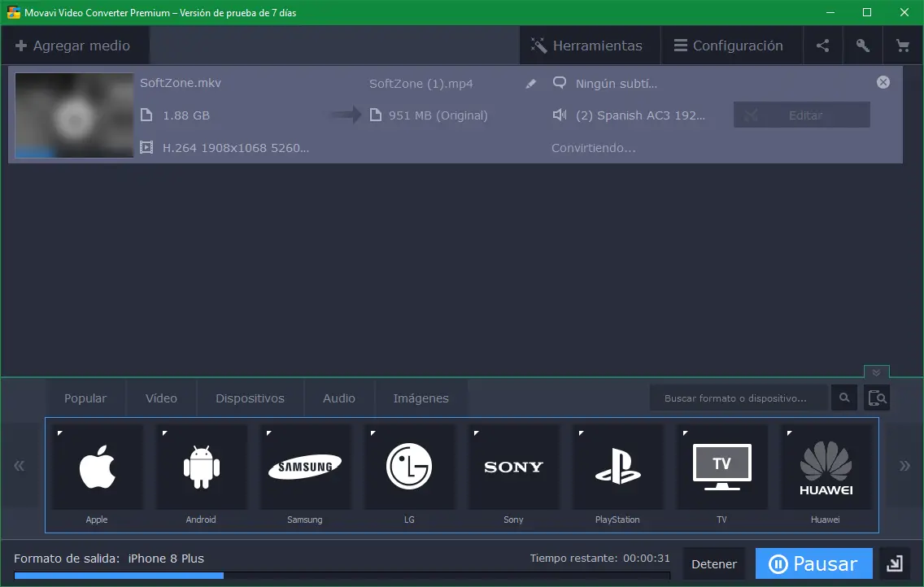Click the 'H.264 1908x1068' video info text
Screen dimensions: 924x587
[236, 148]
